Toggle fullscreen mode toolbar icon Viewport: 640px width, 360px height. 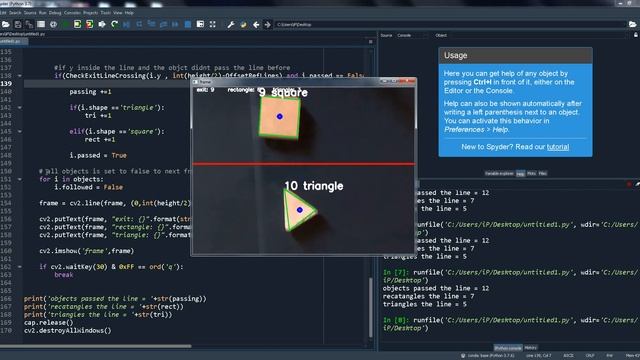click(213, 24)
